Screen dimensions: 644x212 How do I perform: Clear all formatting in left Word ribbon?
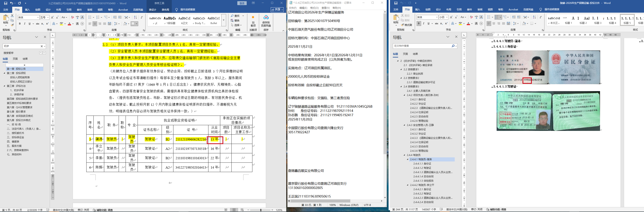coord(72,18)
